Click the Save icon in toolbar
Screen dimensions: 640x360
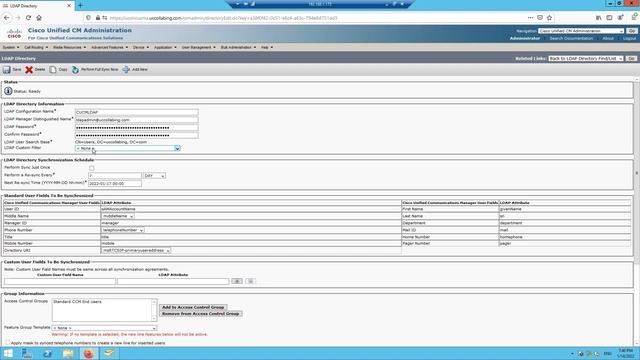click(7, 70)
